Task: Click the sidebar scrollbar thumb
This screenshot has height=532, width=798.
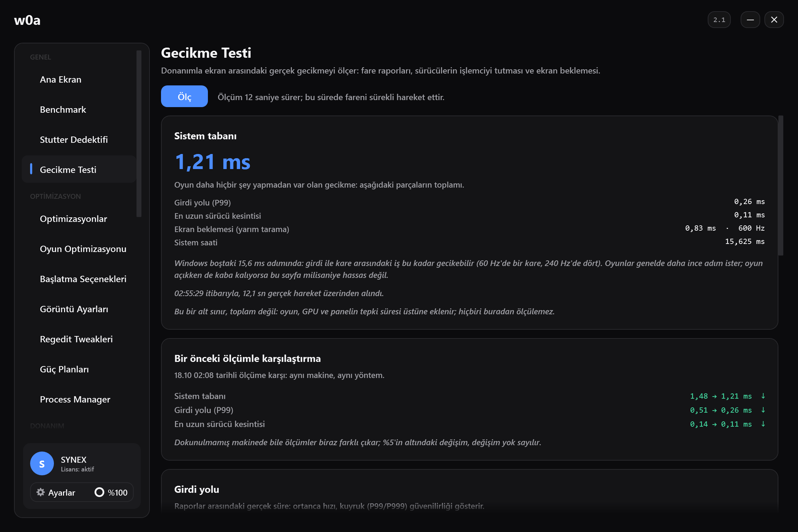Action: click(139, 134)
